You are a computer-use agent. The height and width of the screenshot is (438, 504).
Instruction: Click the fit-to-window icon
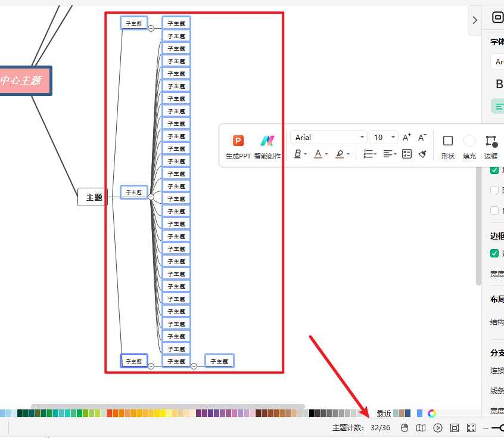click(x=455, y=428)
